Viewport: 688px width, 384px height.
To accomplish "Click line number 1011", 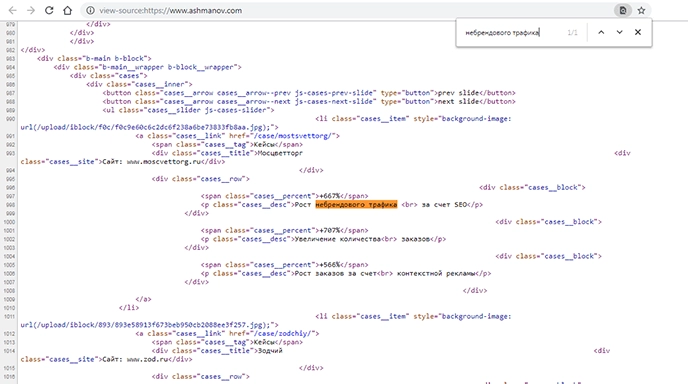I will click(9, 316).
